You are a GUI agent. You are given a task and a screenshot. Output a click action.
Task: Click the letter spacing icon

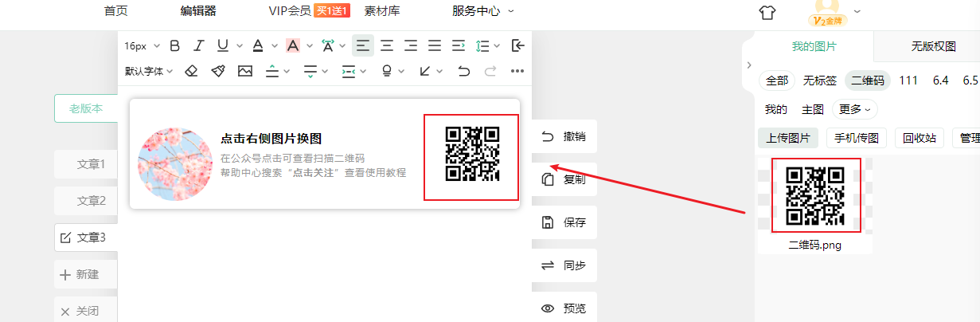tap(327, 45)
